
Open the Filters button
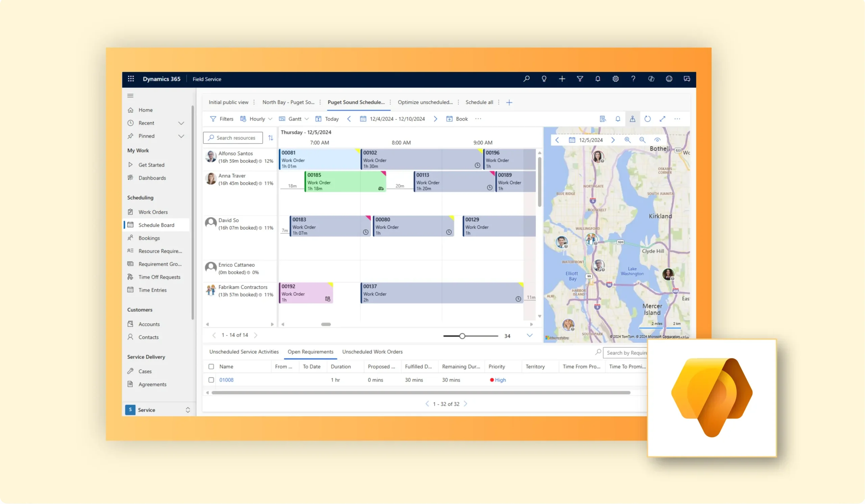221,119
